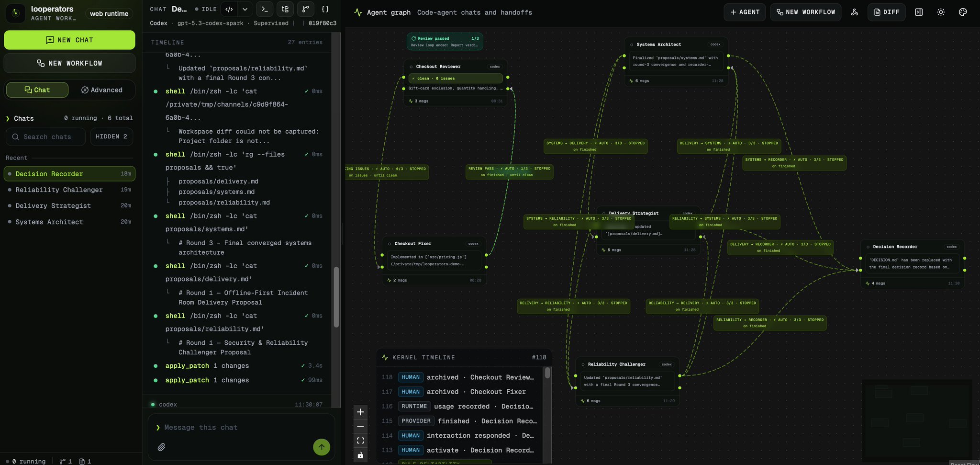Click the git branch icon in chat header
The height and width of the screenshot is (465, 980).
tap(305, 9)
